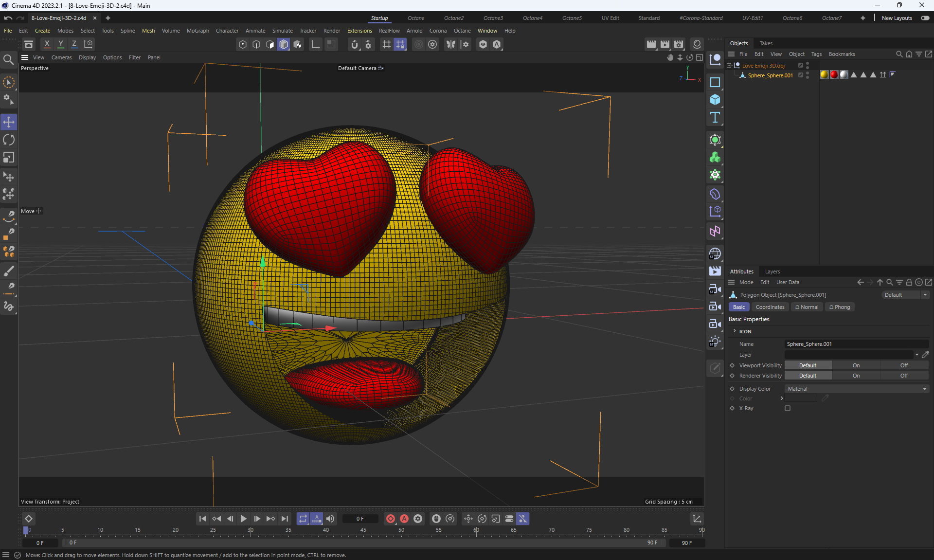Enable the X-Ray checkbox

[788, 408]
